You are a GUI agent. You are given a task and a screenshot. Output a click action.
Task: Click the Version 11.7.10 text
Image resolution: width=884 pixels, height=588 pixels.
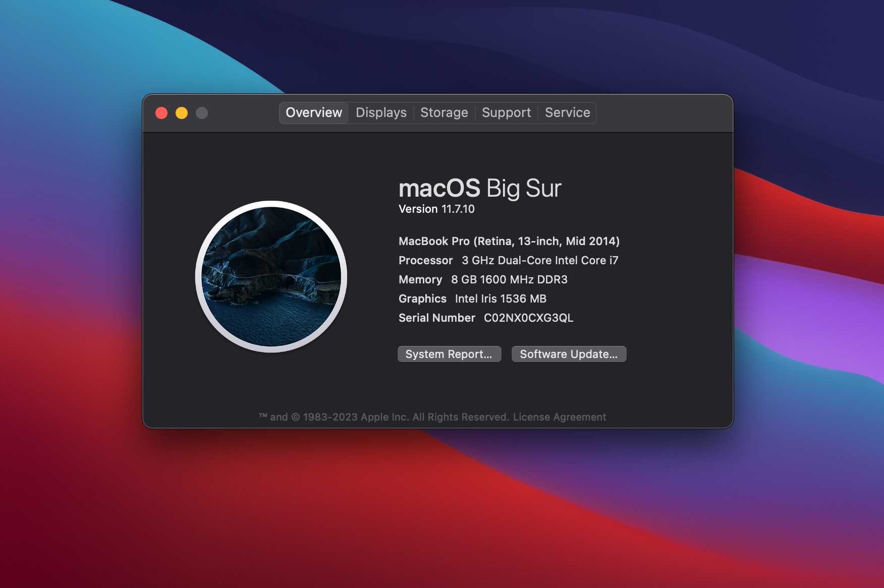(x=436, y=209)
